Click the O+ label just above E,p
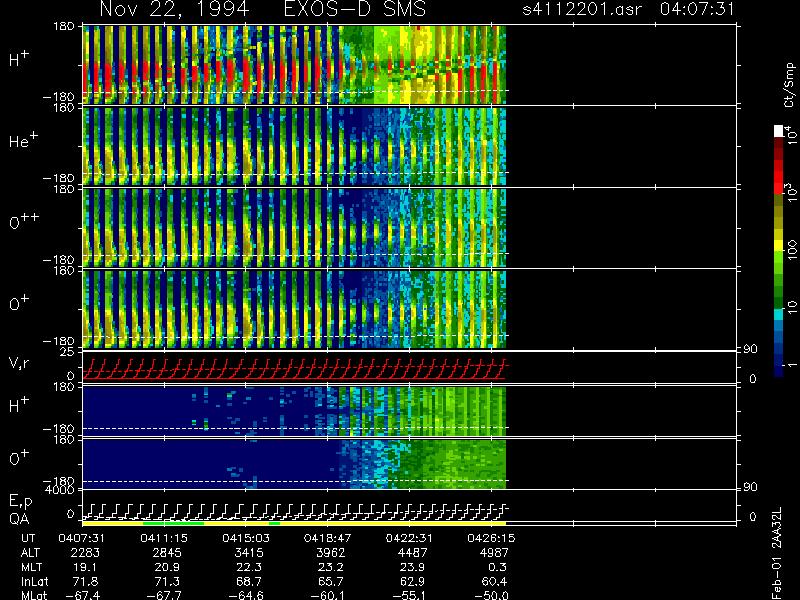The height and width of the screenshot is (600, 800). point(19,457)
